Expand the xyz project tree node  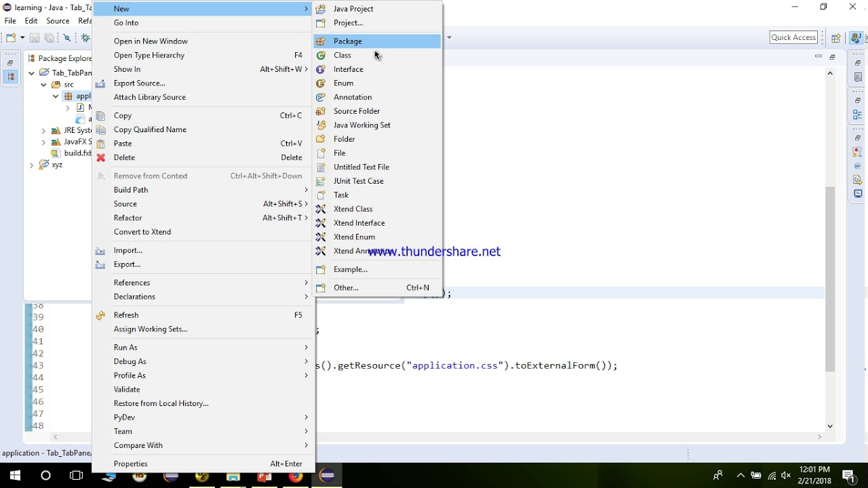coord(31,165)
